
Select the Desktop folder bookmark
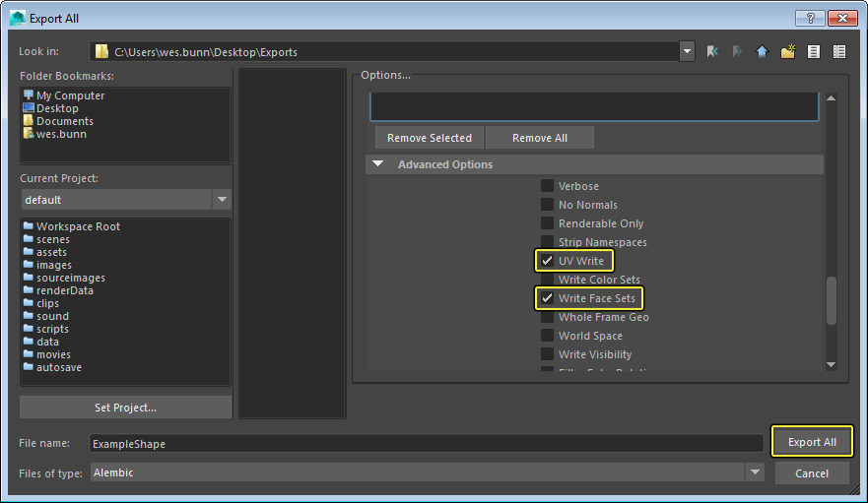tap(57, 108)
